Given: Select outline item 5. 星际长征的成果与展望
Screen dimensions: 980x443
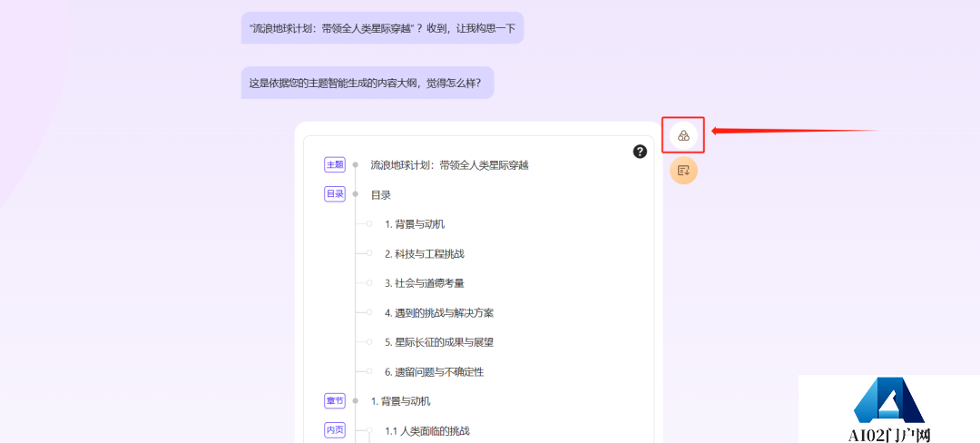Looking at the screenshot, I should (x=439, y=342).
